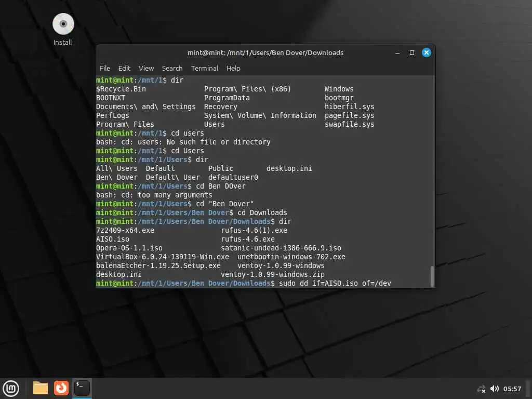Click the rufus-4.6.exe entry
This screenshot has width=532, height=399.
pyautogui.click(x=248, y=239)
